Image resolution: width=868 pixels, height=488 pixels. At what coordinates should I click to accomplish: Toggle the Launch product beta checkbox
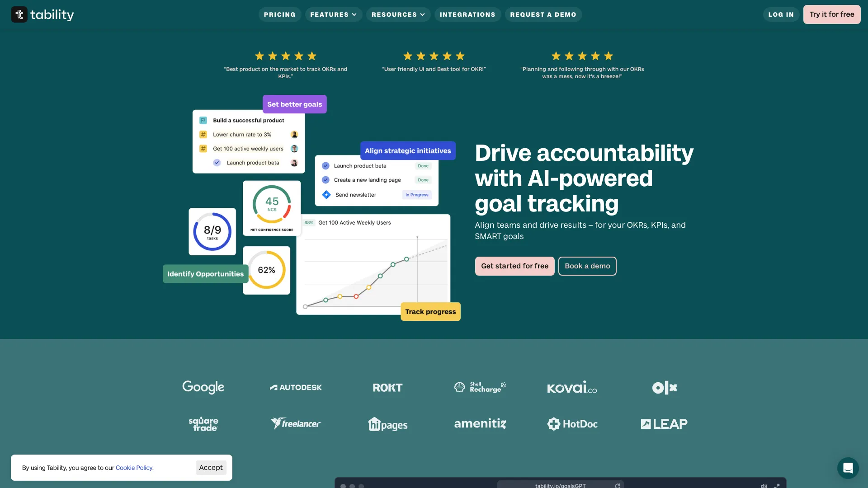click(217, 162)
